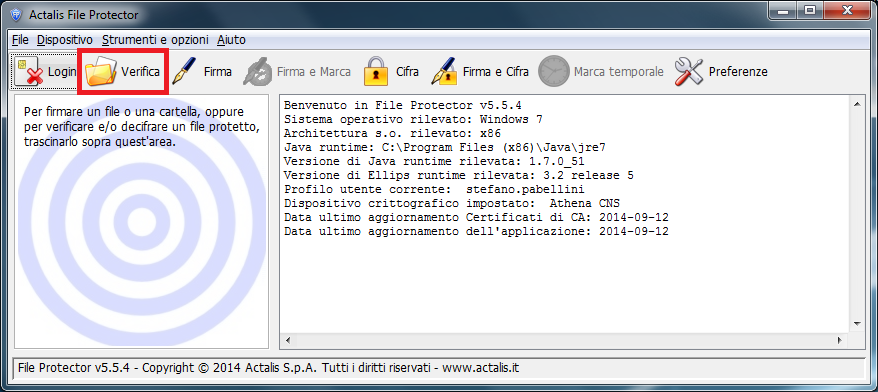Click 'Versione di Ellips runtime rilevata' line

[x=459, y=175]
